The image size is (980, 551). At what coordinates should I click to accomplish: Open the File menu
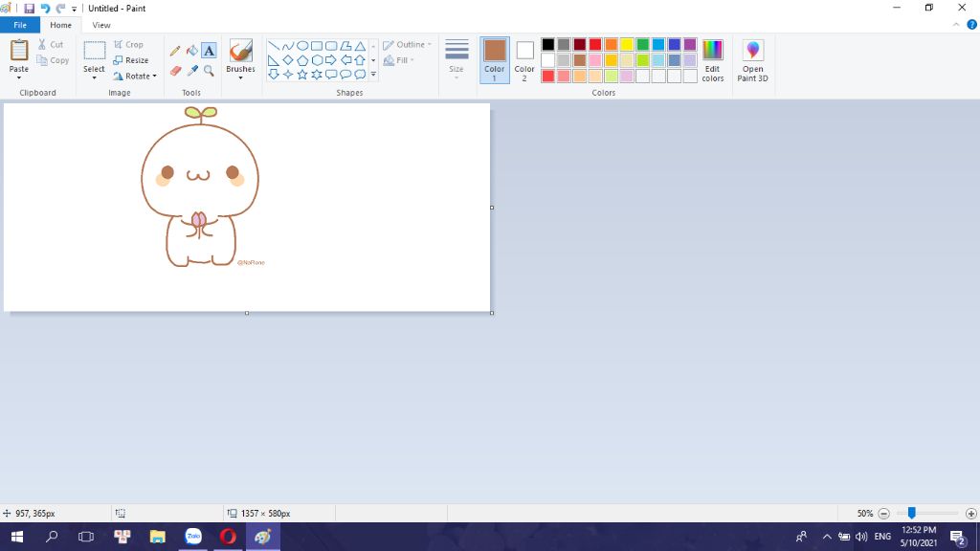click(20, 25)
